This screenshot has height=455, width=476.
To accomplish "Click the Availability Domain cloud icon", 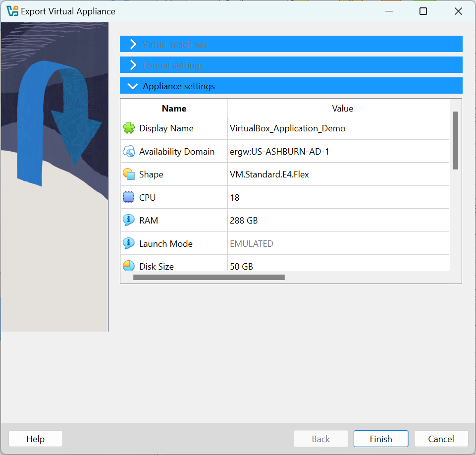I will click(x=129, y=151).
